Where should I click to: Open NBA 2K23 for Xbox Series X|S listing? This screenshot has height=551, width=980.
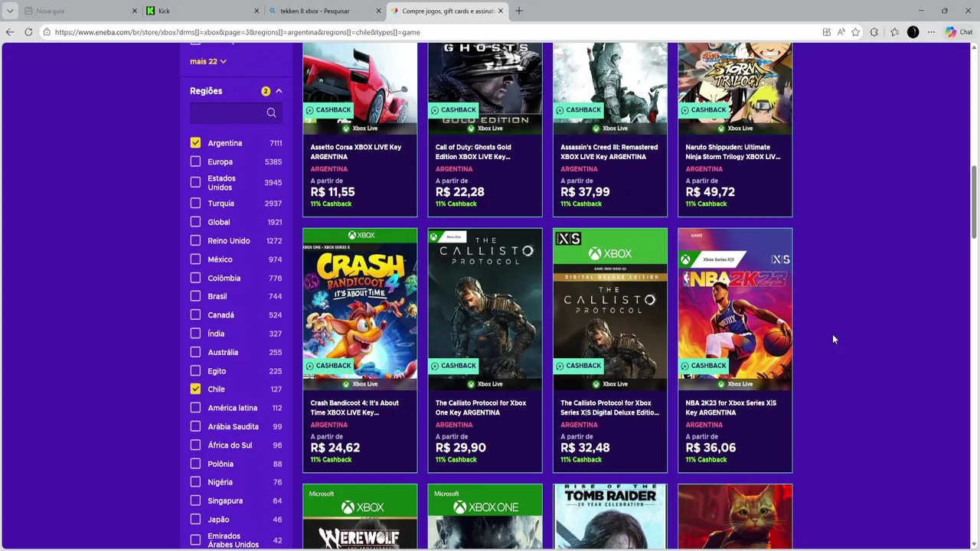click(731, 407)
